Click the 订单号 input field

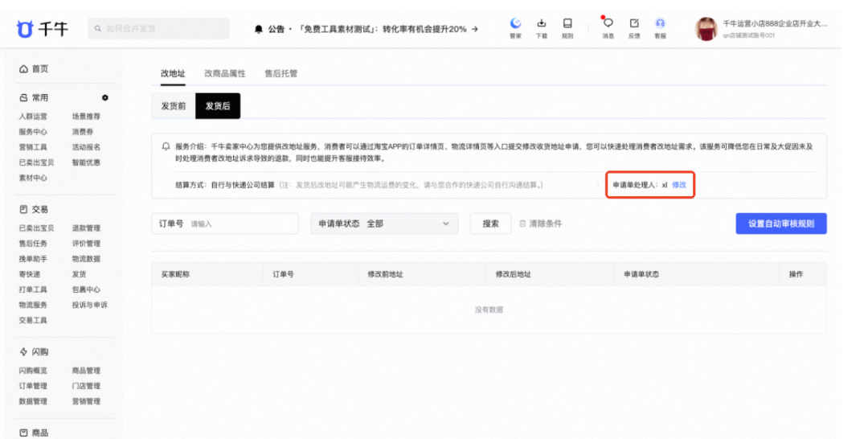pyautogui.click(x=225, y=224)
